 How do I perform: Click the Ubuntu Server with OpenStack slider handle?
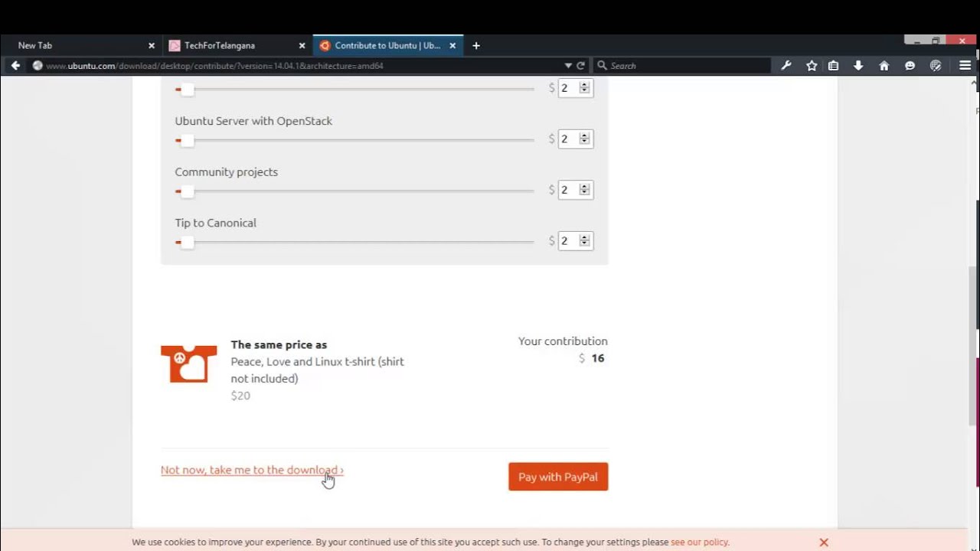[x=187, y=141]
